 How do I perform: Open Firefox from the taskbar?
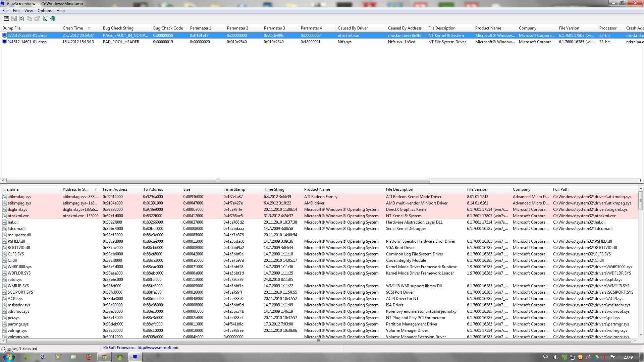point(89,357)
